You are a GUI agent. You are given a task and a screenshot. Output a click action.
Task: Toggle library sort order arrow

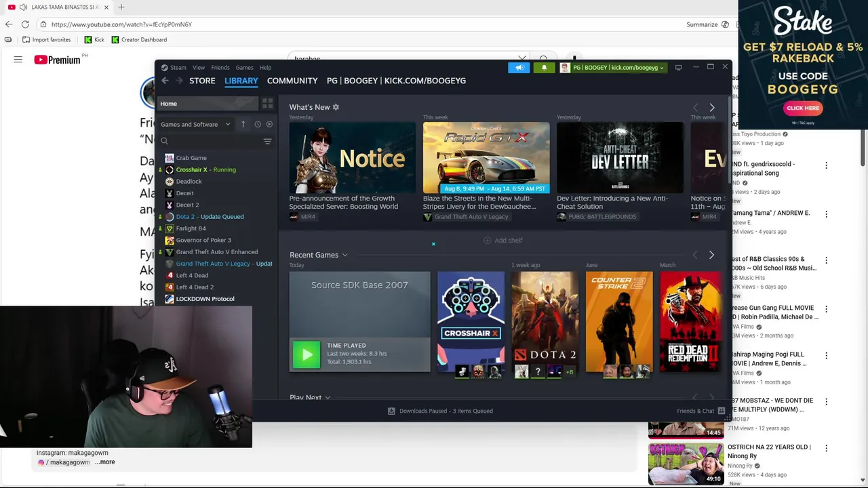pyautogui.click(x=243, y=124)
